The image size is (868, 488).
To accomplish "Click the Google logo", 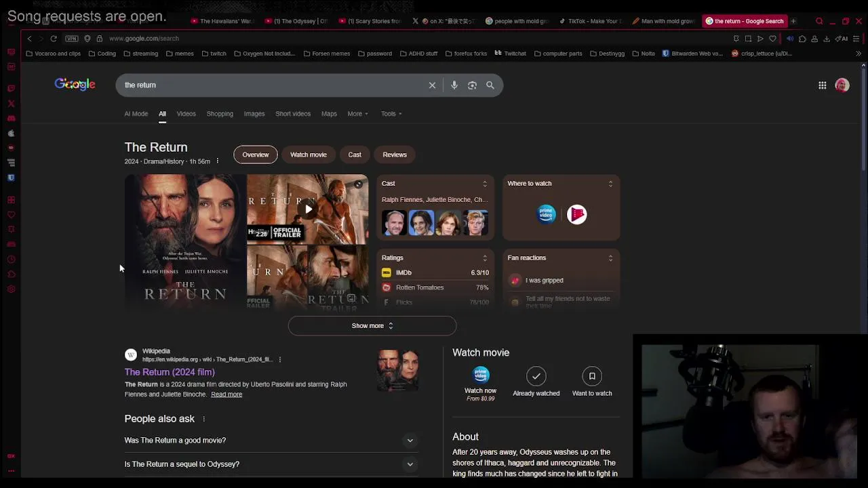I will click(x=75, y=84).
